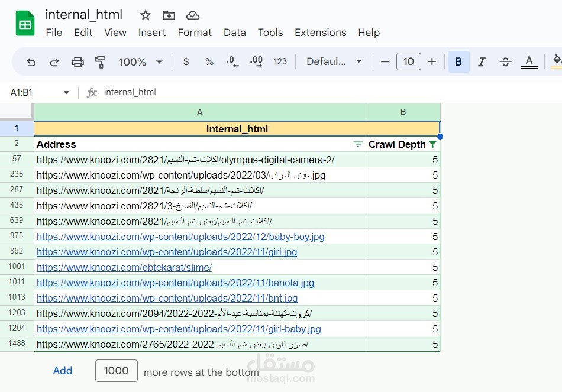Increase font size with plus button
This screenshot has height=392, width=562.
pos(432,61)
